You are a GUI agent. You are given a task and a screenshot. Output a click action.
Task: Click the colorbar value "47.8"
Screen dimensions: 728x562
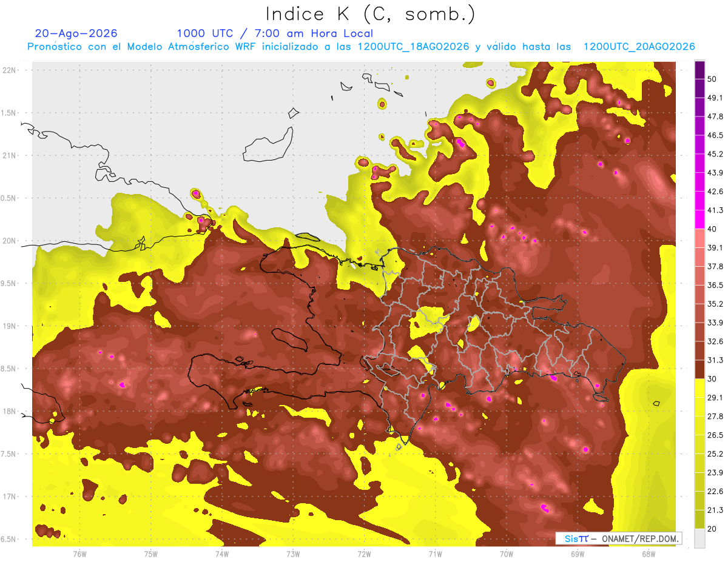coord(715,116)
